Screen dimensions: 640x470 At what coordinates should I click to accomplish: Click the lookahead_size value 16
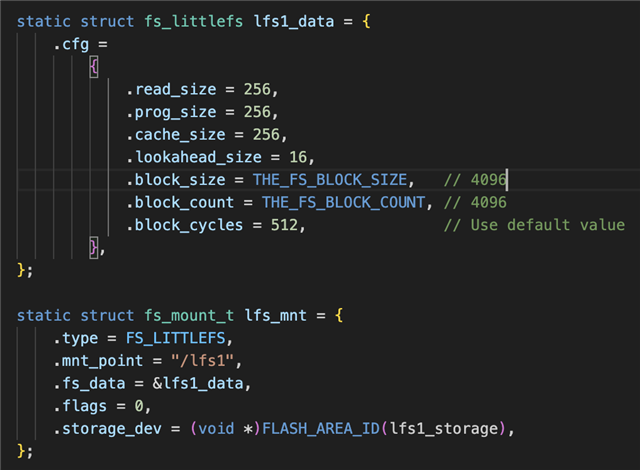[298, 157]
